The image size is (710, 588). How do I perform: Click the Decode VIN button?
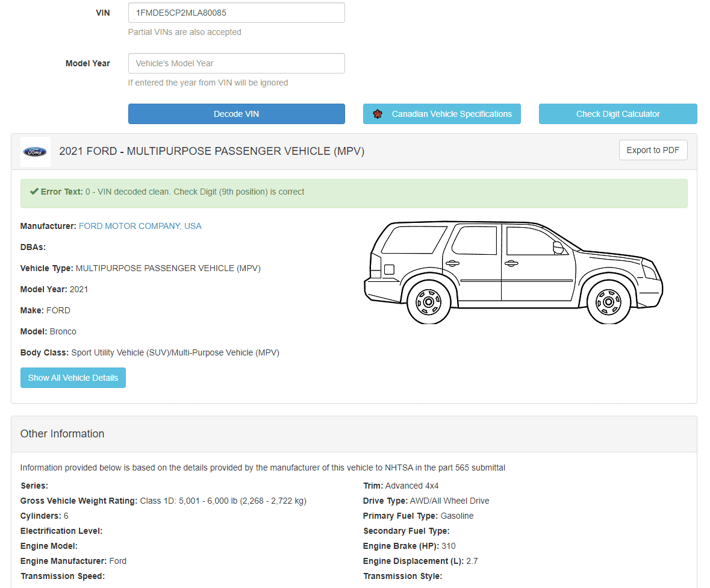[x=236, y=114]
